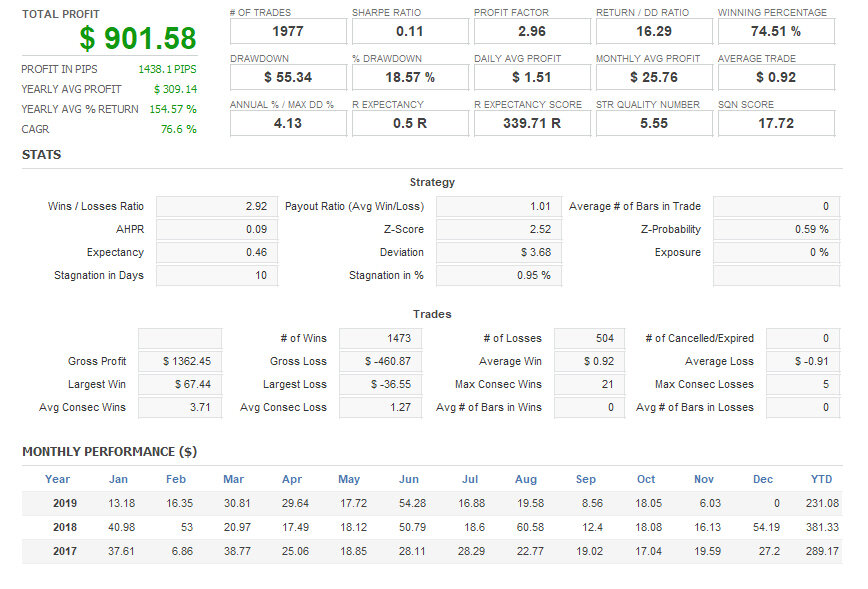Select Winning Percentage value 74.51 %

pyautogui.click(x=776, y=32)
